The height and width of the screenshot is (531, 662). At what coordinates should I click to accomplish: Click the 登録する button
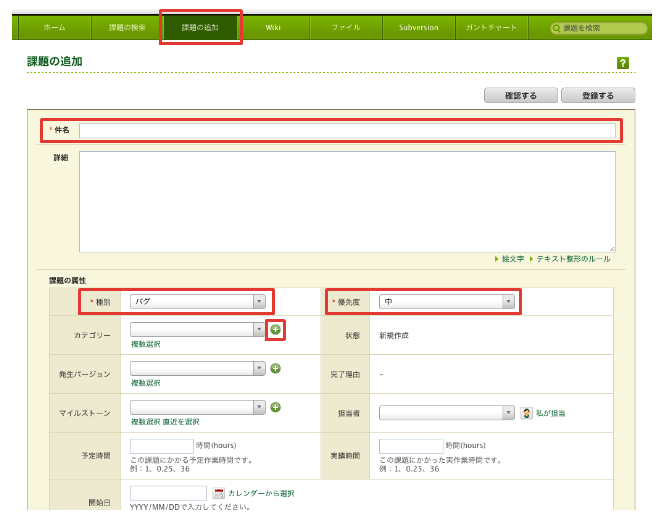coord(598,95)
